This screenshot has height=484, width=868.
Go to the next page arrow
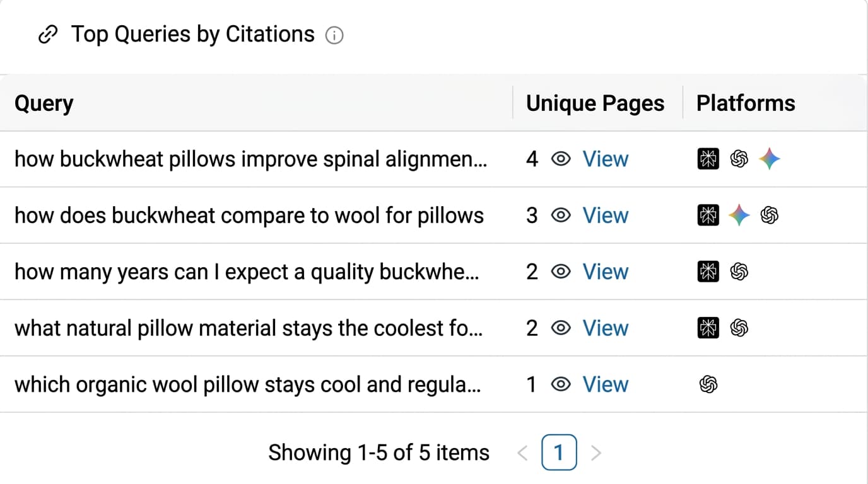596,452
